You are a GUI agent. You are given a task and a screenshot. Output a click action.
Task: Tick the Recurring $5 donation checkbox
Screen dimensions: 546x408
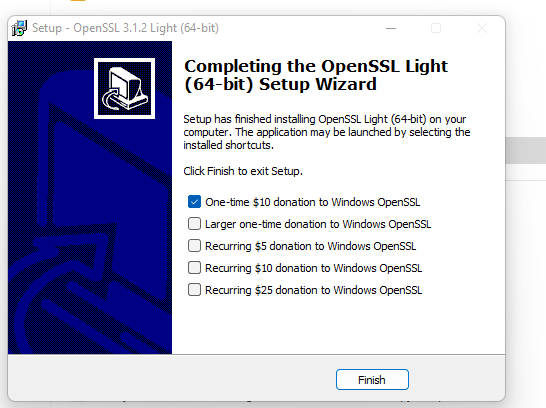194,246
